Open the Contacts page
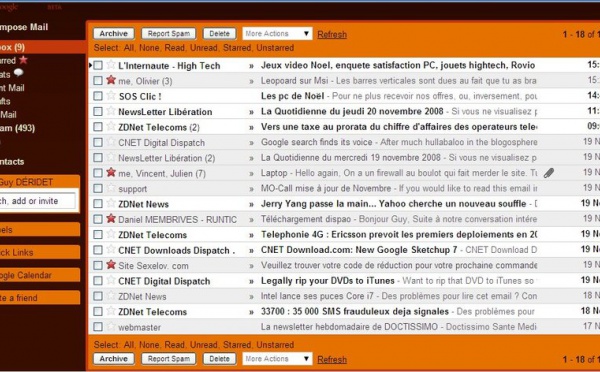This screenshot has height=372, width=600. [12, 162]
